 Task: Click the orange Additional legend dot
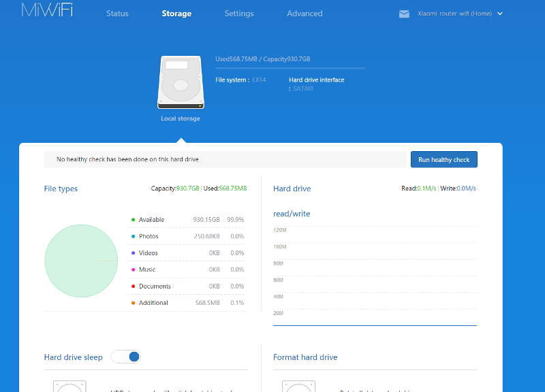click(x=133, y=303)
